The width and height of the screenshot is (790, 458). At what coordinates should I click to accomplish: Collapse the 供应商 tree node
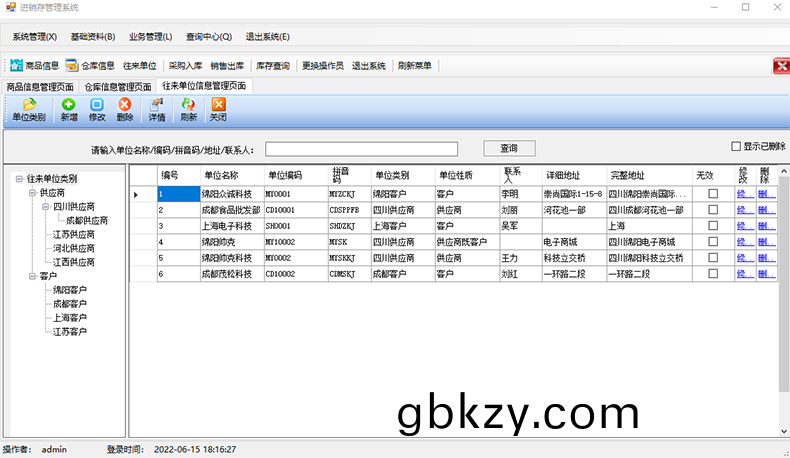(32, 192)
